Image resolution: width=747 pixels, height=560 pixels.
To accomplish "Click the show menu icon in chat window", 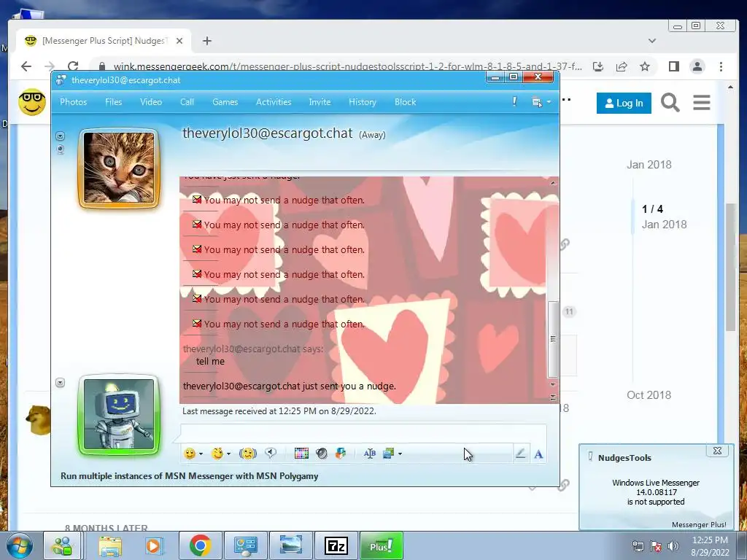I will tap(536, 102).
